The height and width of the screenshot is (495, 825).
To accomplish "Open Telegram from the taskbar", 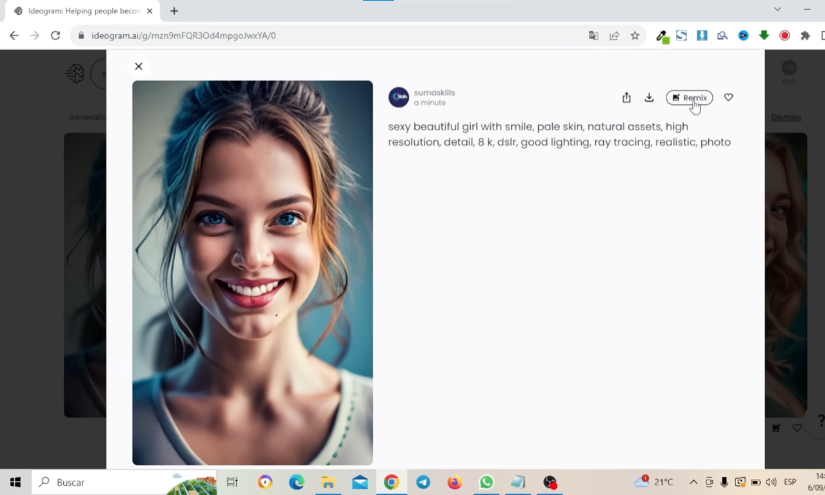I will pos(423,482).
